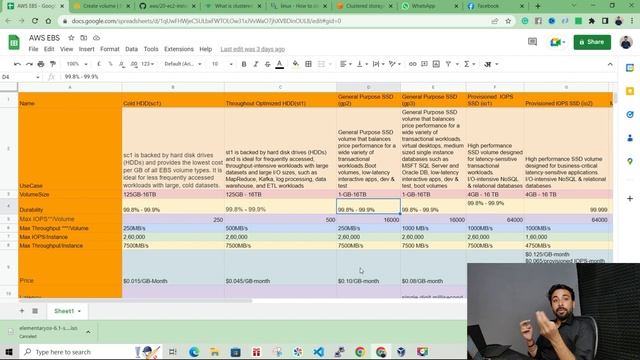Open the number format 123 dropdown

pos(147,64)
